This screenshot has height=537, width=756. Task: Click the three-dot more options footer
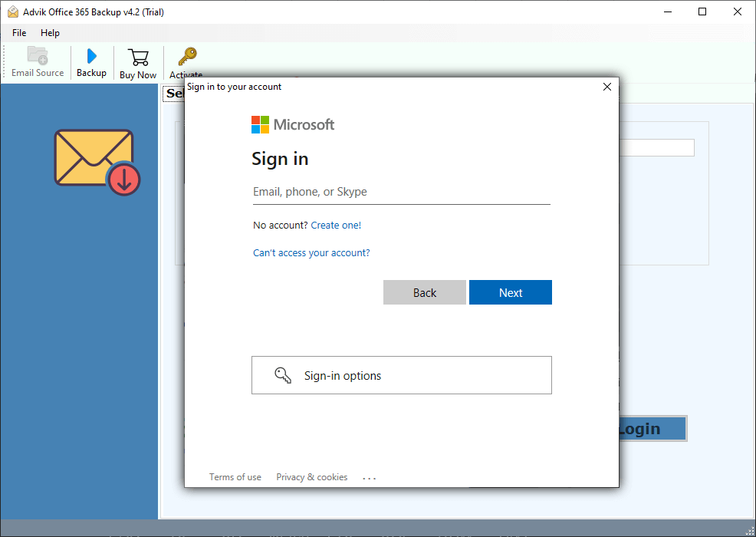(x=369, y=478)
